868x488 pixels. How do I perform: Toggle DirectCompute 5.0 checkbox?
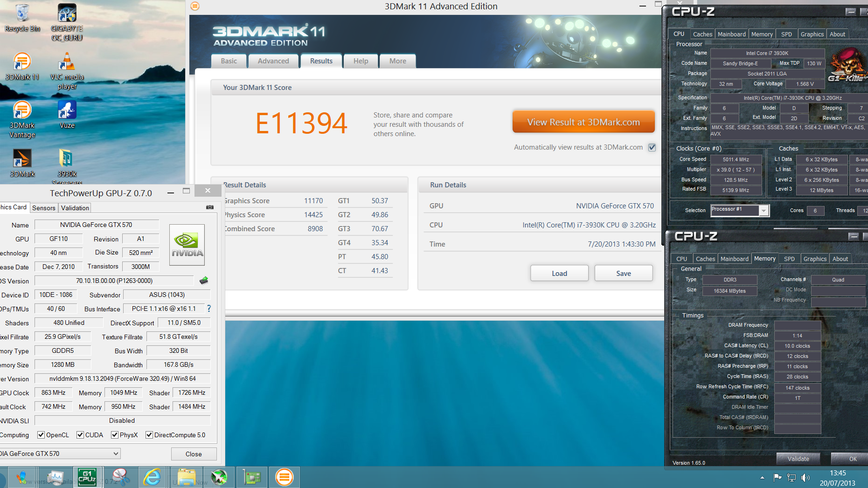coord(149,435)
